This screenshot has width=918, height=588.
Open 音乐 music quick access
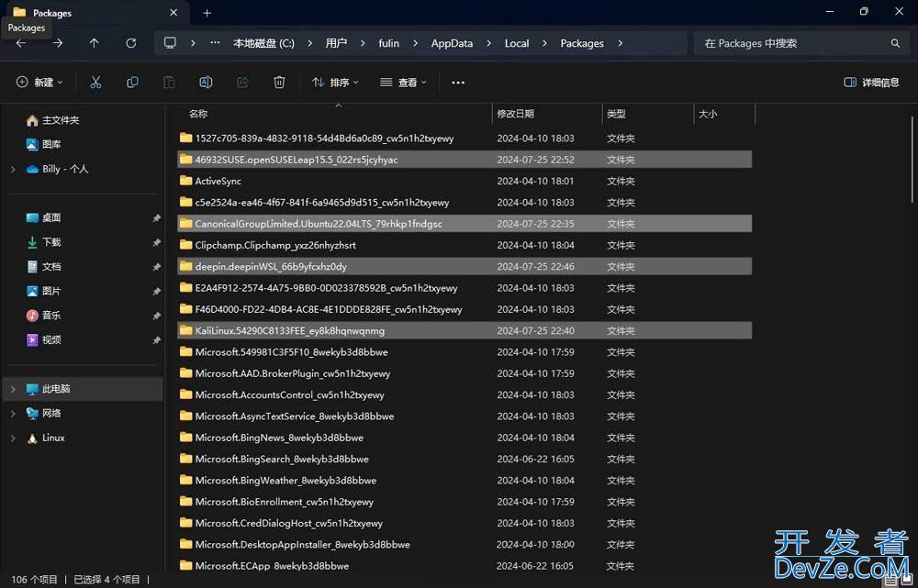43,316
